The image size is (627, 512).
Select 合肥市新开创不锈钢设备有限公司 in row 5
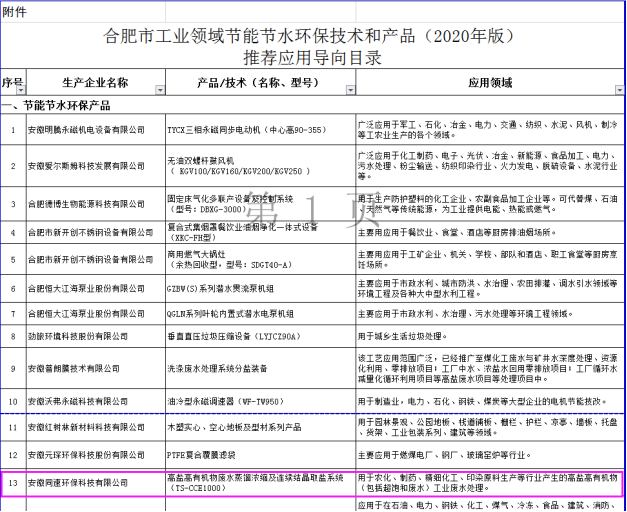pyautogui.click(x=96, y=259)
